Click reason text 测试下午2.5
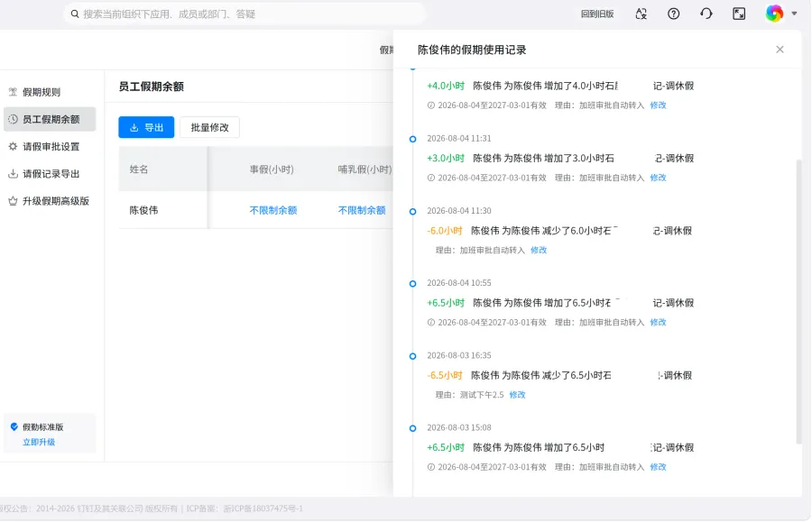Image resolution: width=812 pixels, height=522 pixels. [x=482, y=395]
